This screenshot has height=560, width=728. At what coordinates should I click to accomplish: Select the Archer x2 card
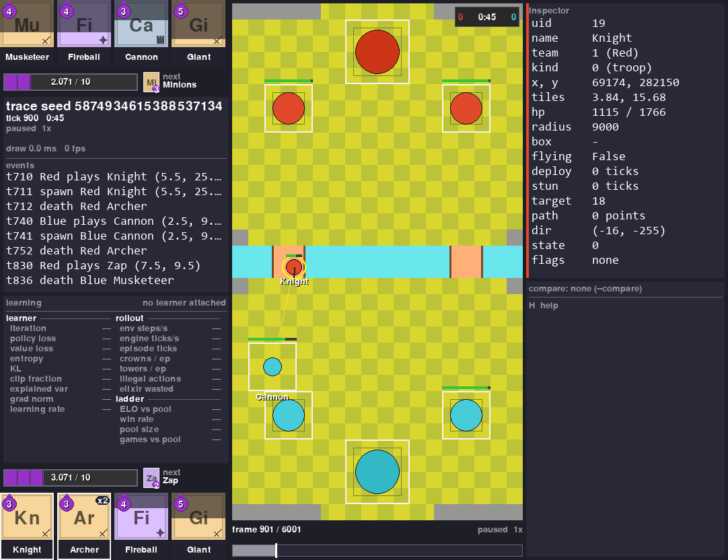[x=84, y=525]
